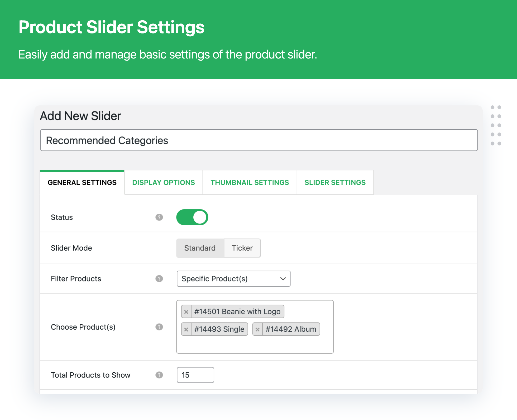
Task: Click the slider title field Recommended Categories
Action: click(x=259, y=140)
